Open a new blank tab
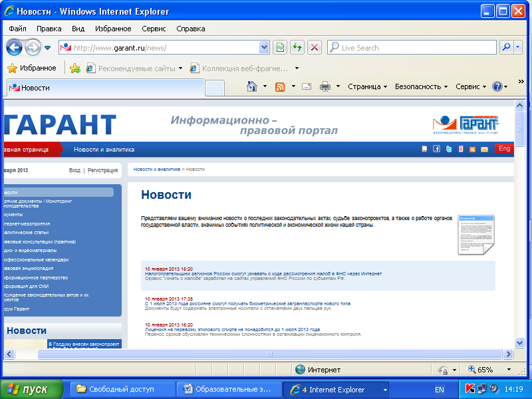532x399 pixels. [x=215, y=88]
